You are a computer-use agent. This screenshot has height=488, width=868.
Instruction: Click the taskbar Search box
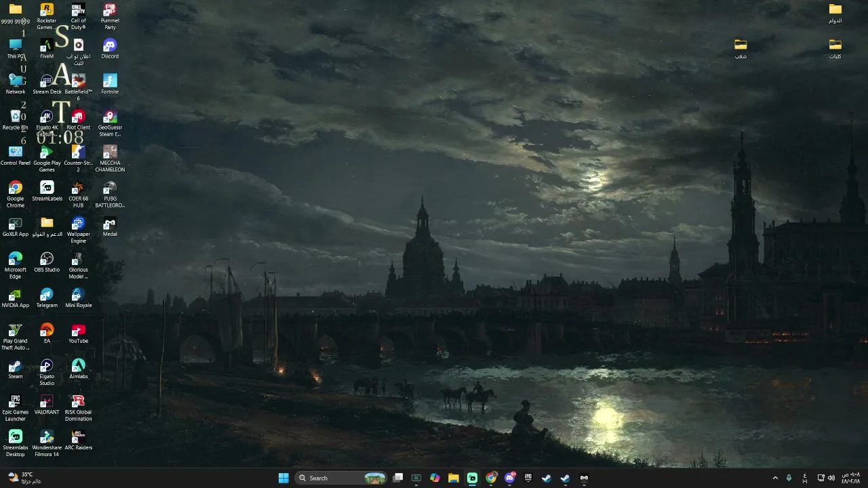pos(342,478)
